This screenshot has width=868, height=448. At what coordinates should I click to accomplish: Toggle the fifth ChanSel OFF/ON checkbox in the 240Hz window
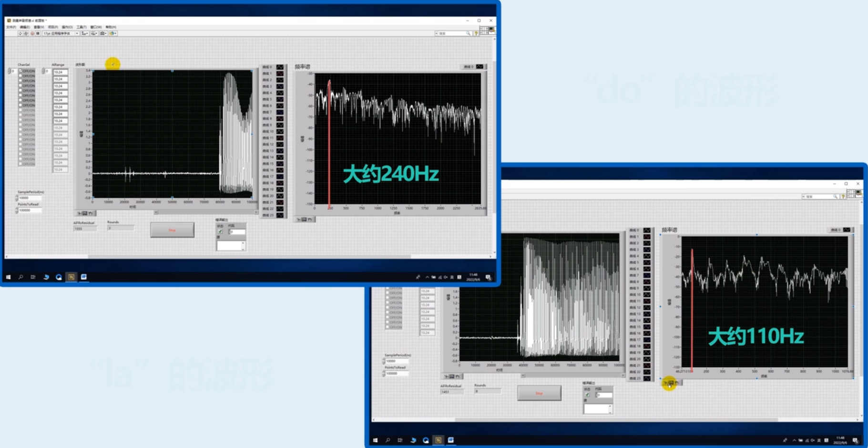click(21, 90)
